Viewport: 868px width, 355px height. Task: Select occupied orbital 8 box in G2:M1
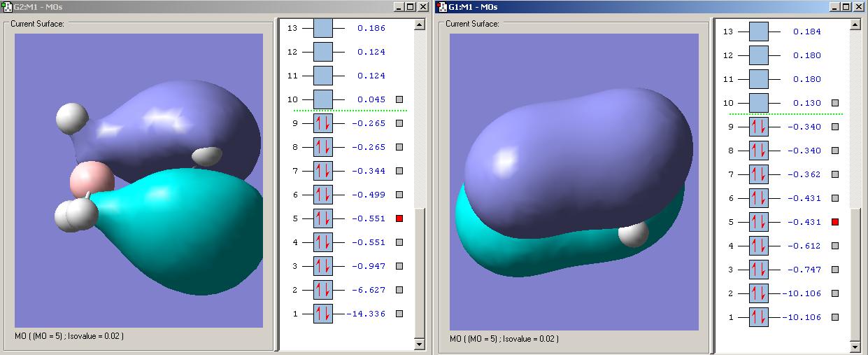[323, 147]
